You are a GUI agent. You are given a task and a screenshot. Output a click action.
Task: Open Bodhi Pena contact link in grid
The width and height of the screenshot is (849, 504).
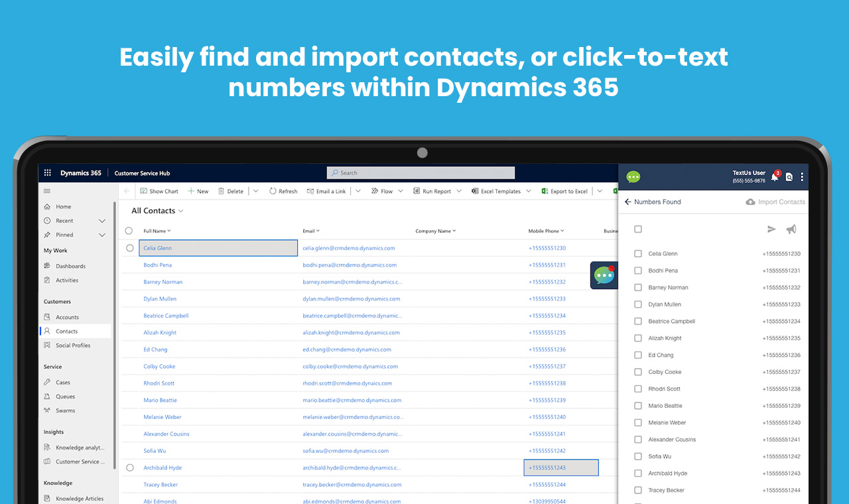(x=158, y=265)
